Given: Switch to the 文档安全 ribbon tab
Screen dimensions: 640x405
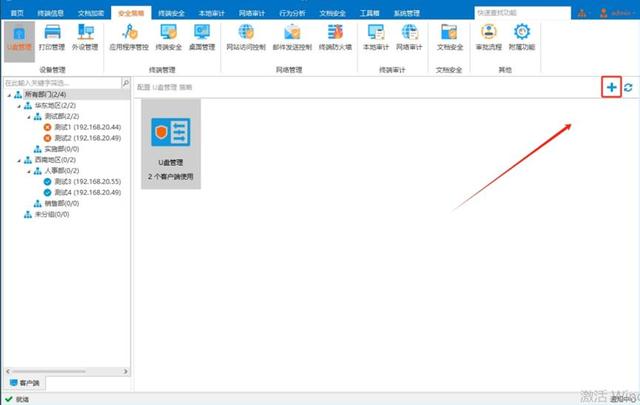Looking at the screenshot, I should pos(333,13).
